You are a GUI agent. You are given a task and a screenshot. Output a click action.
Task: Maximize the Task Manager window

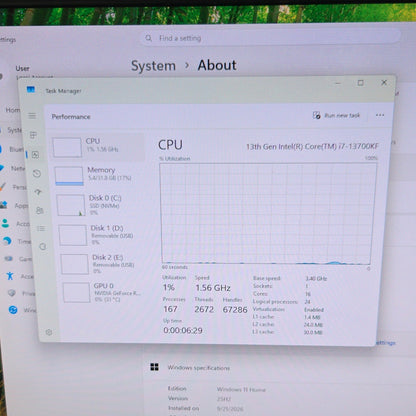click(361, 83)
